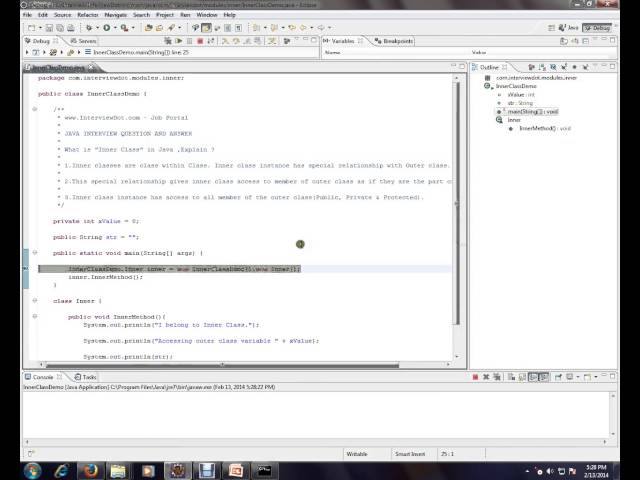Collapse the class Inner fold marker in editor

pos(35,300)
